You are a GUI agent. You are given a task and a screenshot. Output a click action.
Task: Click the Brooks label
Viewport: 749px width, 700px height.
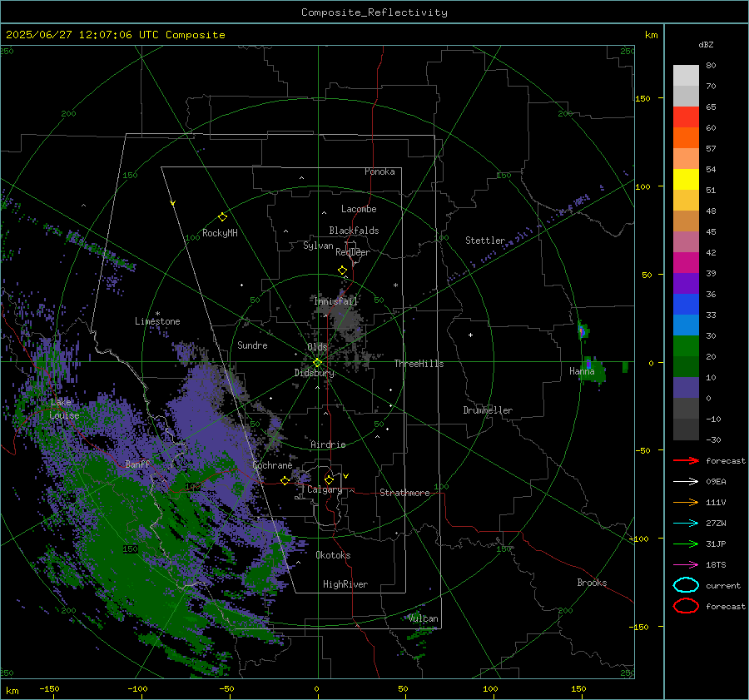pos(592,583)
